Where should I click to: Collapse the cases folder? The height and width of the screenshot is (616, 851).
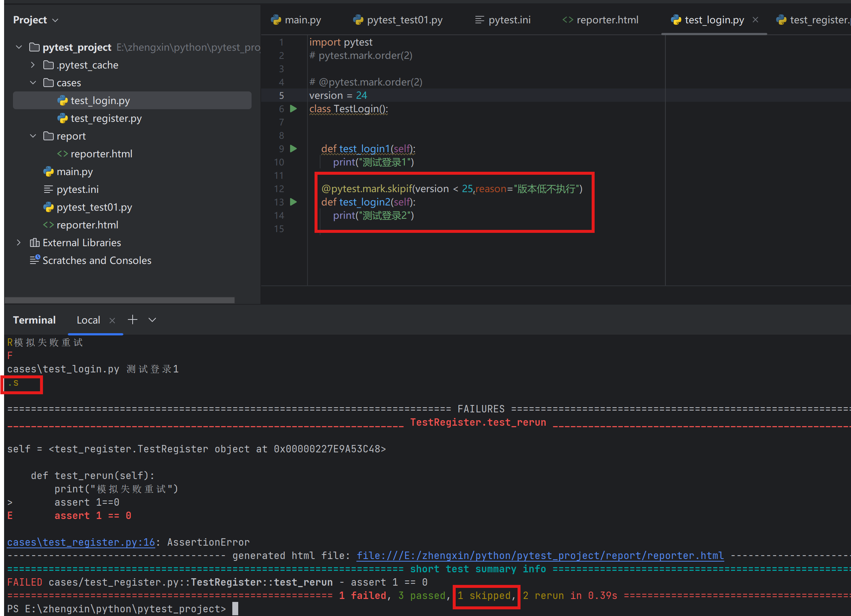[x=33, y=83]
